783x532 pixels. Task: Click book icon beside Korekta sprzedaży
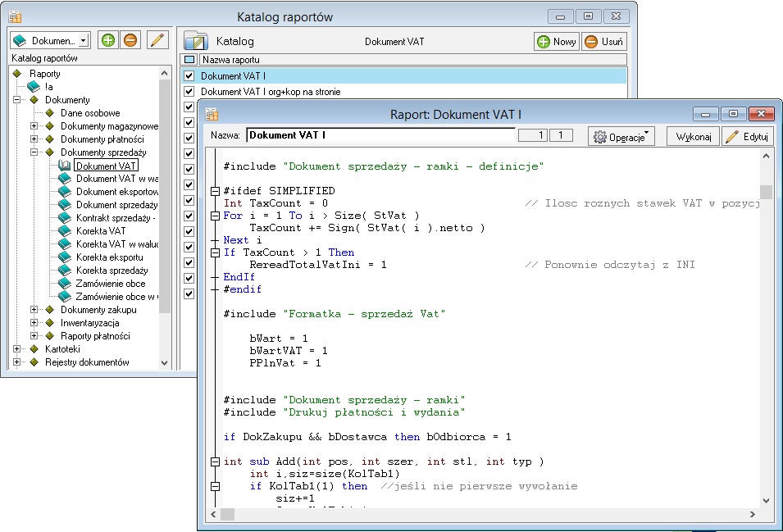pos(65,270)
